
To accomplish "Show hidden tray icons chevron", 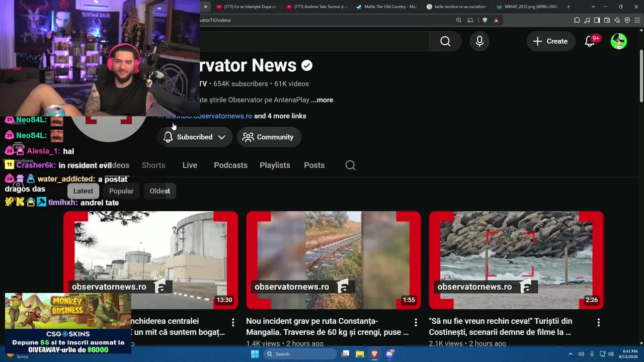I will (570, 354).
